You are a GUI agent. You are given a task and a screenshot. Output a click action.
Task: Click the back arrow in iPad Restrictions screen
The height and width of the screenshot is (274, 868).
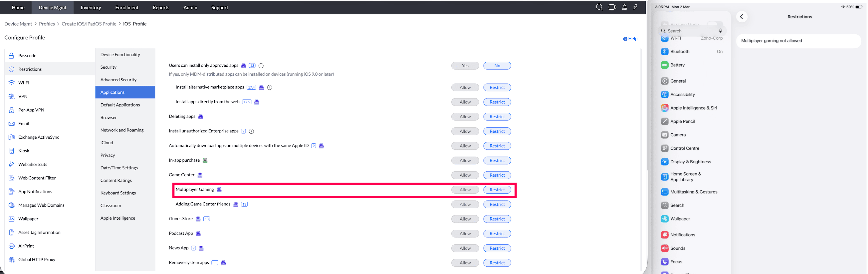tap(742, 17)
